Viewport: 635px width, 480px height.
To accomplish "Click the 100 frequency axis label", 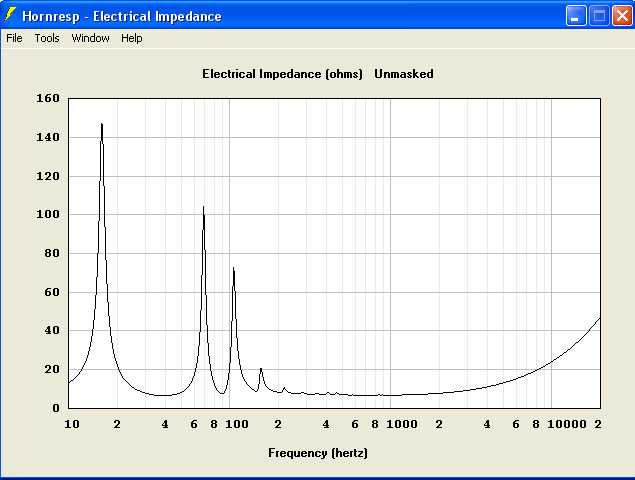I will [x=237, y=424].
